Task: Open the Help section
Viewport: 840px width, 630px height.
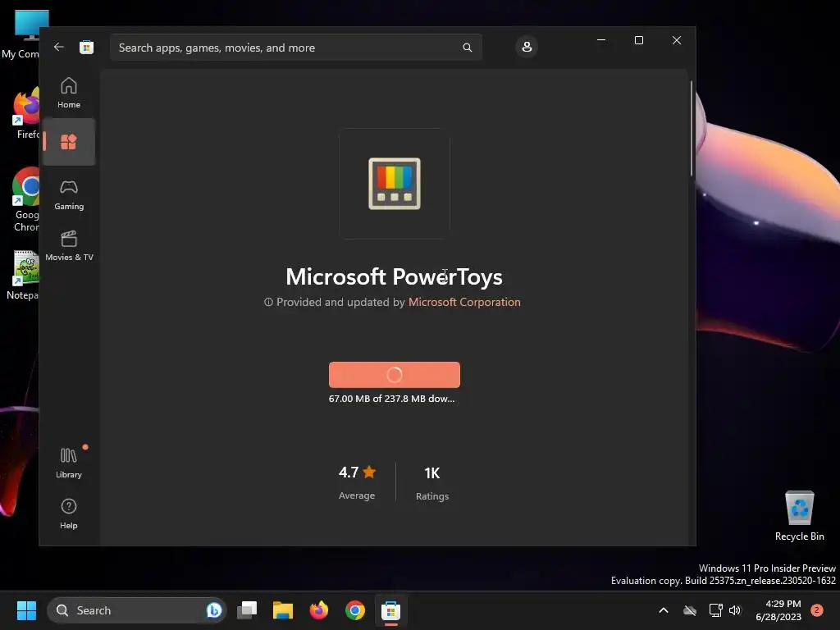Action: 69,514
